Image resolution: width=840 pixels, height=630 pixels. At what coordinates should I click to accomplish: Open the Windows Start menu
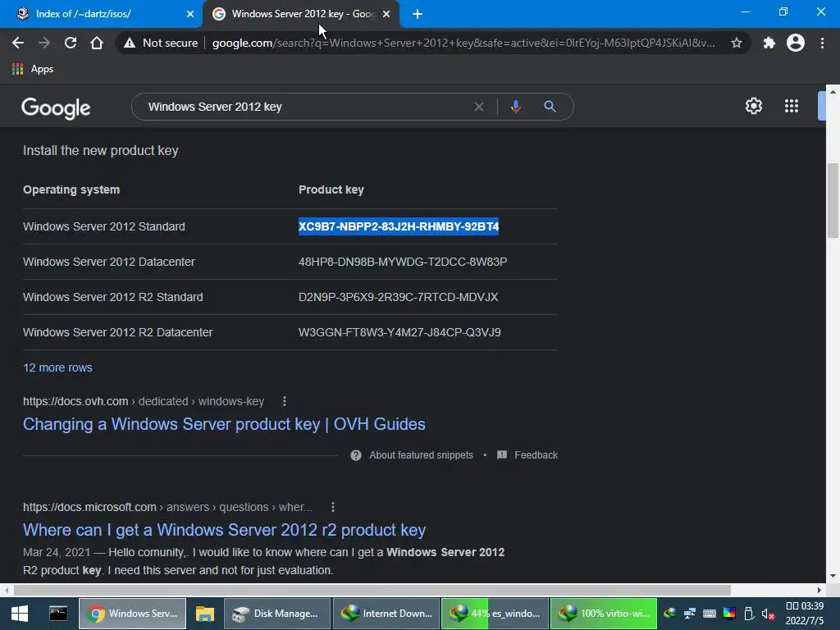pos(20,614)
